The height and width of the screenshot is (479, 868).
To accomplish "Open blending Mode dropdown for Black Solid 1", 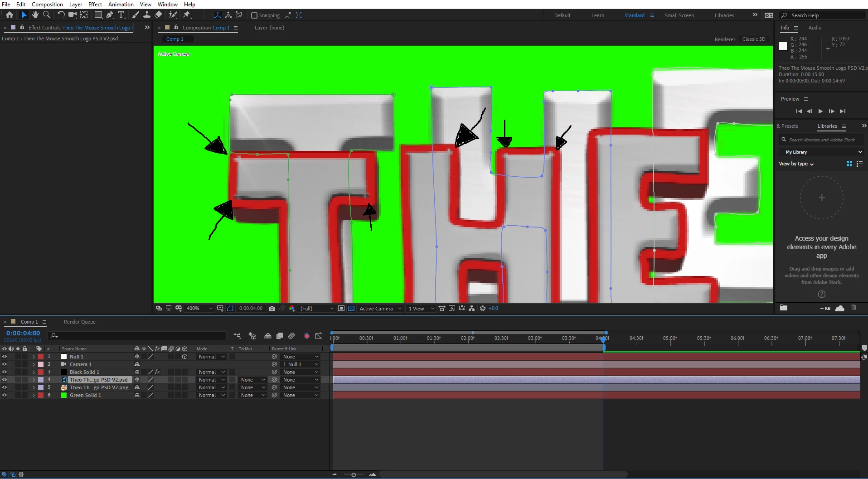I will 211,372.
